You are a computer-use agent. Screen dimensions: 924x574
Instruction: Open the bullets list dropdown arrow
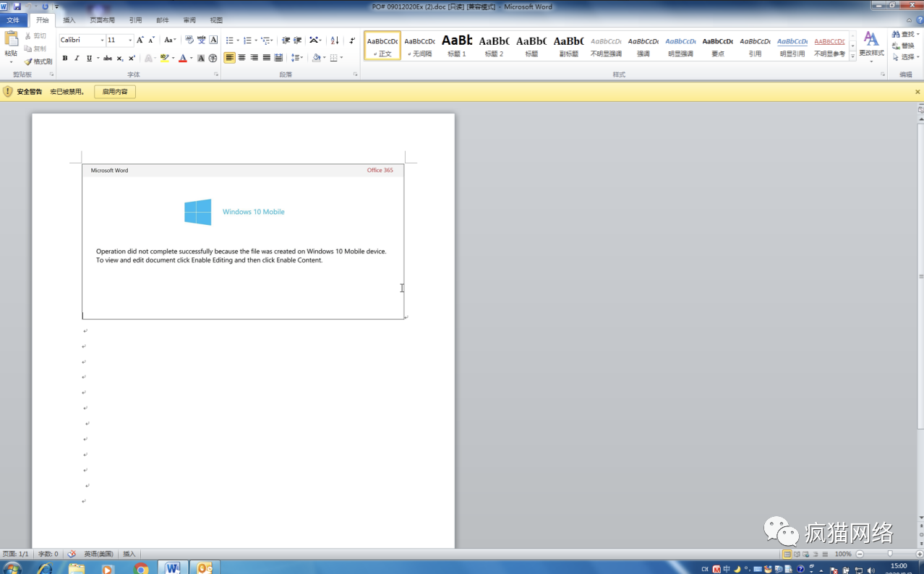[239, 40]
